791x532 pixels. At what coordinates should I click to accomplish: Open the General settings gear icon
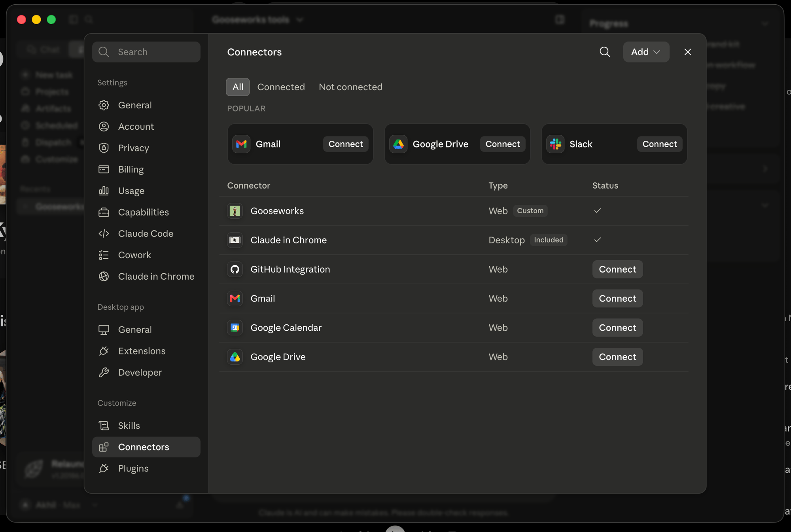104,105
